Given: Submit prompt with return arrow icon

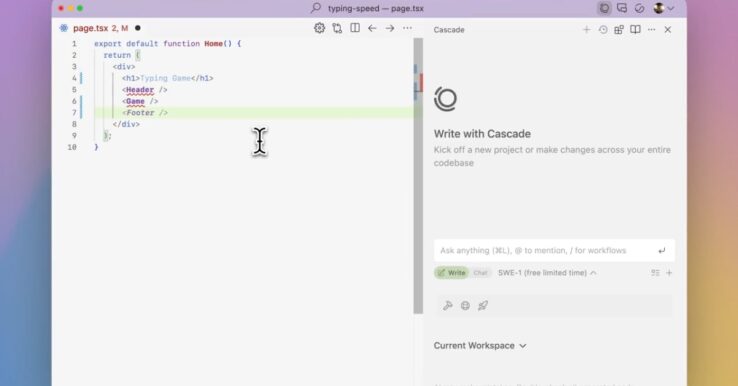Looking at the screenshot, I should [662, 250].
